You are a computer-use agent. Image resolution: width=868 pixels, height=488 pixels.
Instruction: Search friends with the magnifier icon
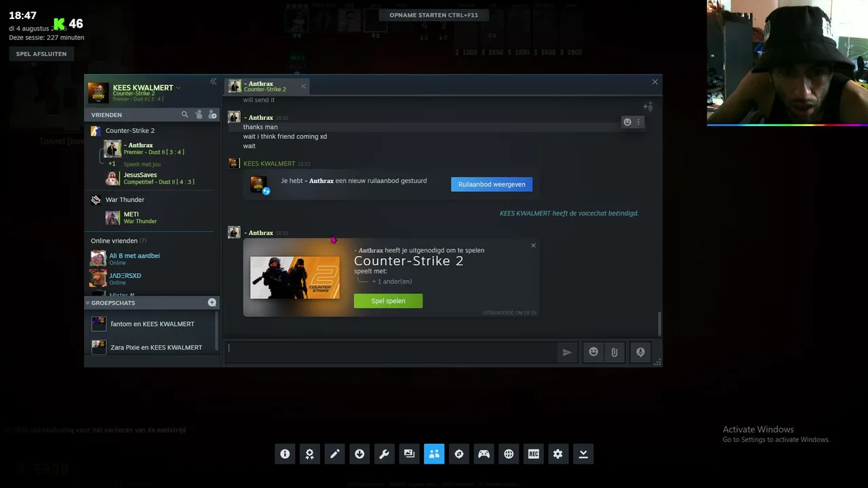click(184, 115)
